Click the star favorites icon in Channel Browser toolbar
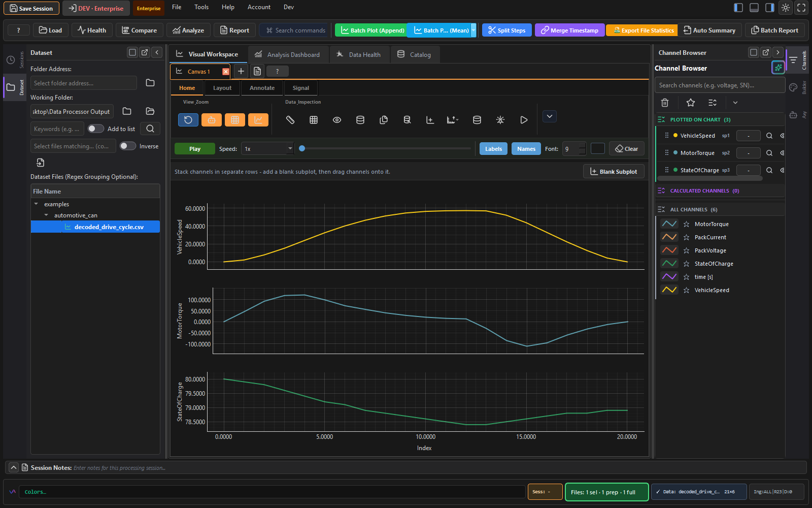812x508 pixels. pos(691,103)
